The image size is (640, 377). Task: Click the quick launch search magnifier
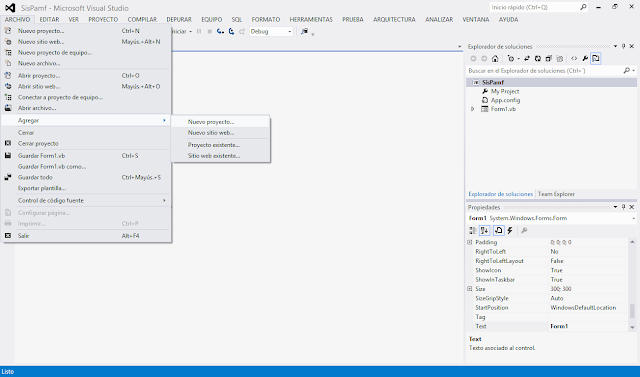point(583,7)
